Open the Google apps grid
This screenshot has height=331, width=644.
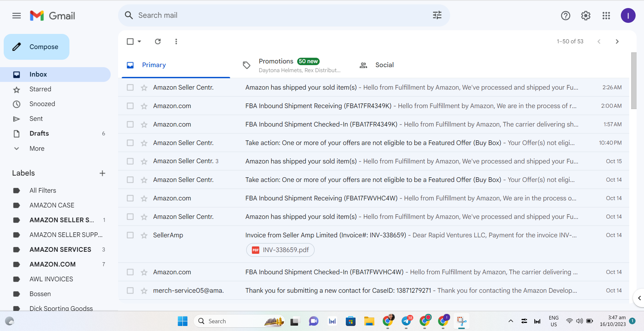click(x=606, y=15)
